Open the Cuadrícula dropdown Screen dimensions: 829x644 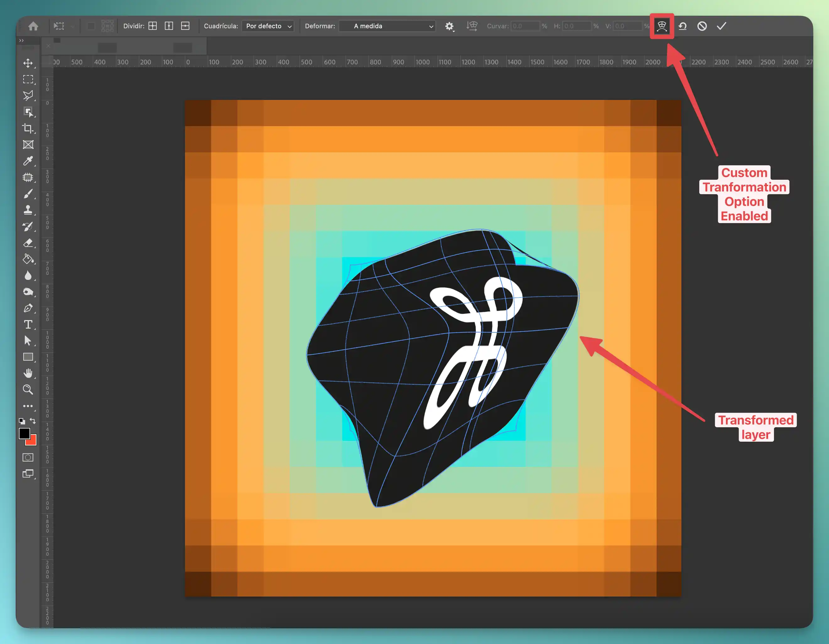coord(268,26)
